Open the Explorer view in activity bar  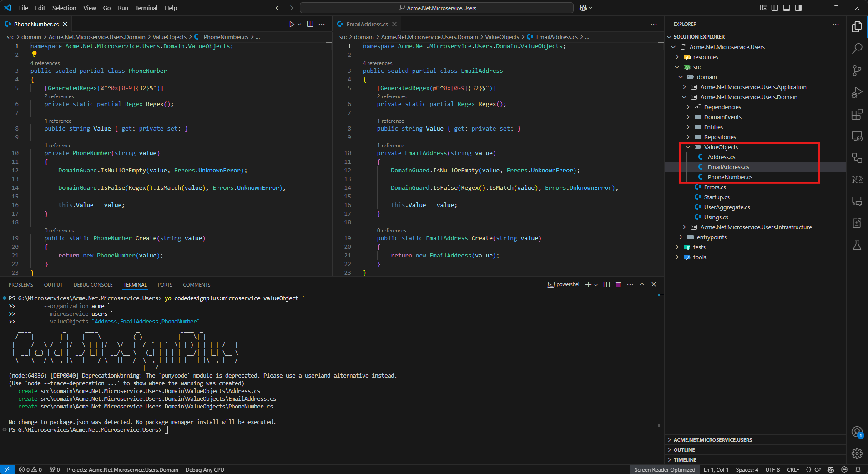click(x=857, y=27)
